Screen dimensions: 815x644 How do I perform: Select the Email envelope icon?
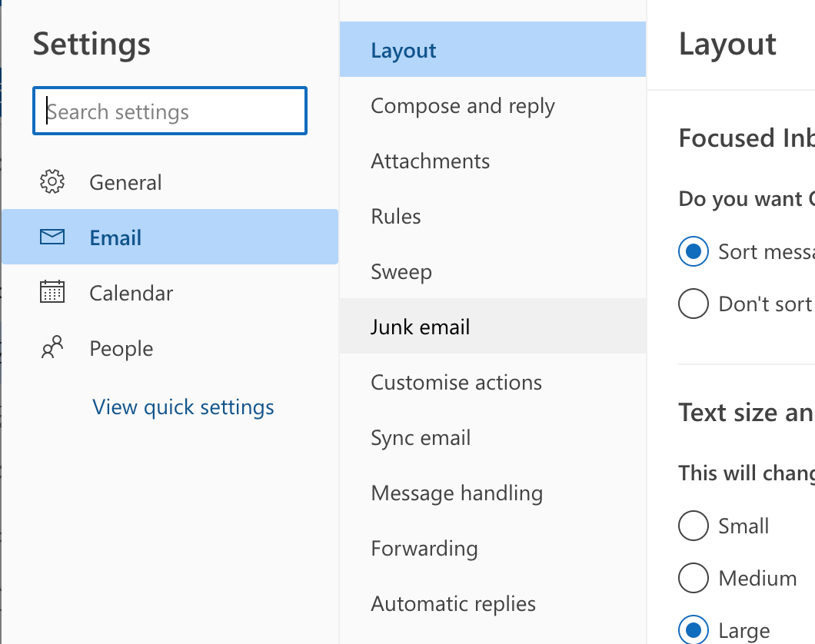(x=52, y=237)
